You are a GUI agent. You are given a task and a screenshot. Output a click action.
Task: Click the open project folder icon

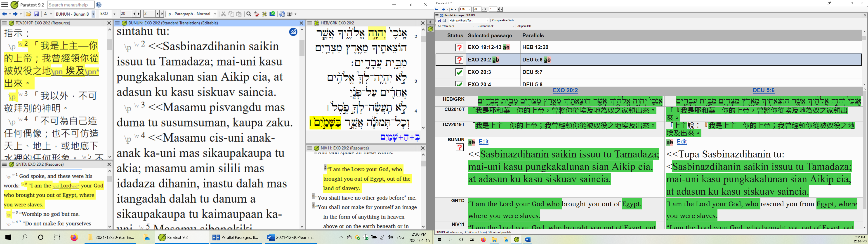[28, 14]
